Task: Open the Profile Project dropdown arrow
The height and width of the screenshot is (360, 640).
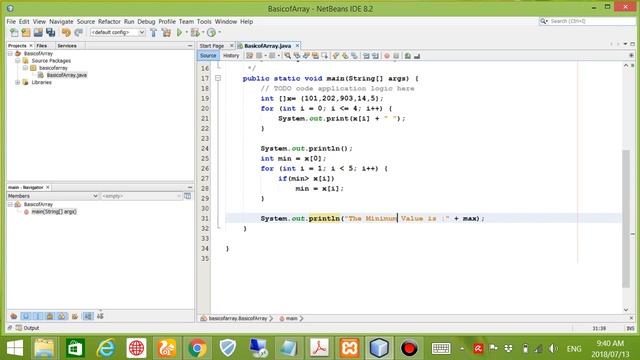Action: click(220, 32)
